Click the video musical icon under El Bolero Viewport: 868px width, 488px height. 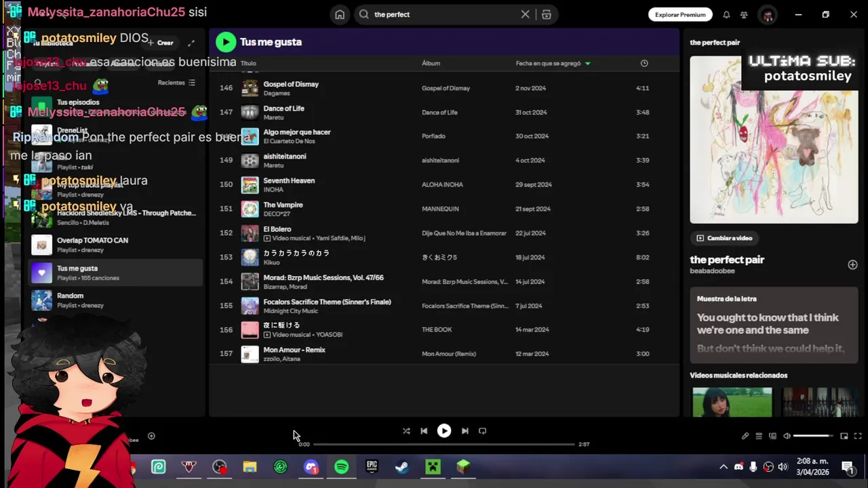[267, 239]
